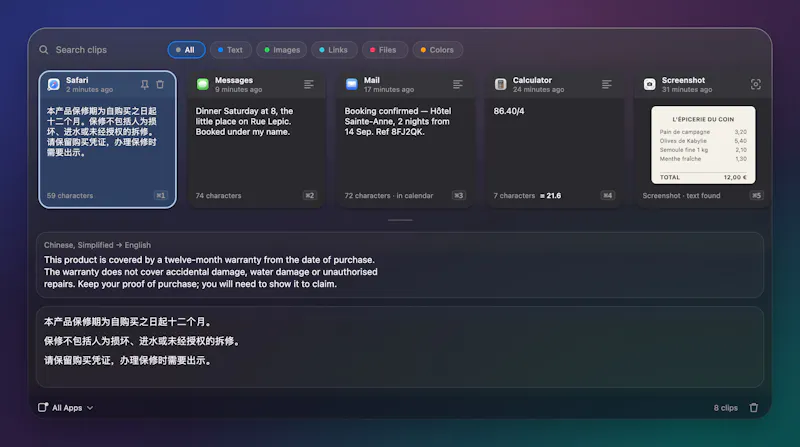This screenshot has width=800, height=447.
Task: Click the Screenshot camera icon
Action: point(649,84)
